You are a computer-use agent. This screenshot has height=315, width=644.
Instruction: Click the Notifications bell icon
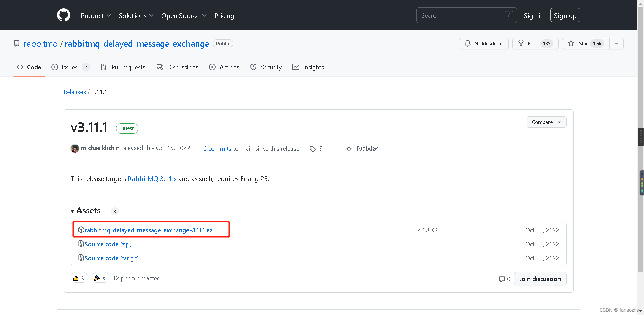point(467,43)
